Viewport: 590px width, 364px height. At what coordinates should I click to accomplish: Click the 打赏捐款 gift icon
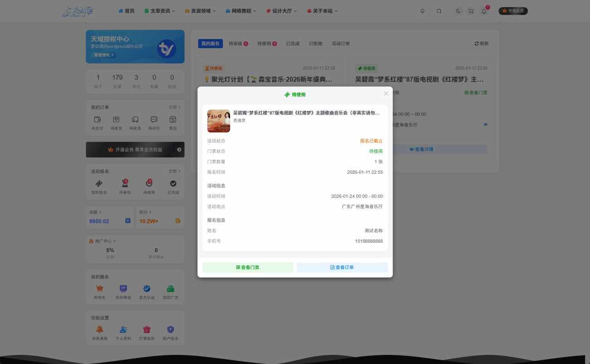(147, 330)
